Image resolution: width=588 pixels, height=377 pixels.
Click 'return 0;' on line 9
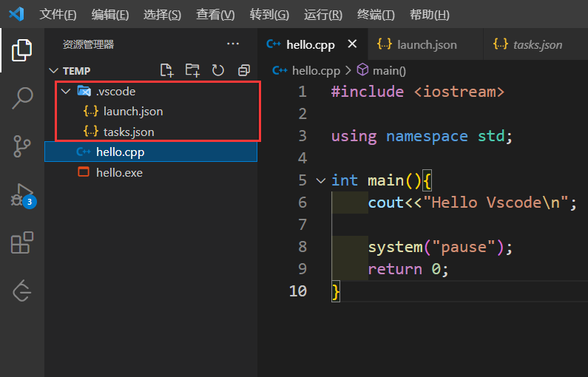408,269
